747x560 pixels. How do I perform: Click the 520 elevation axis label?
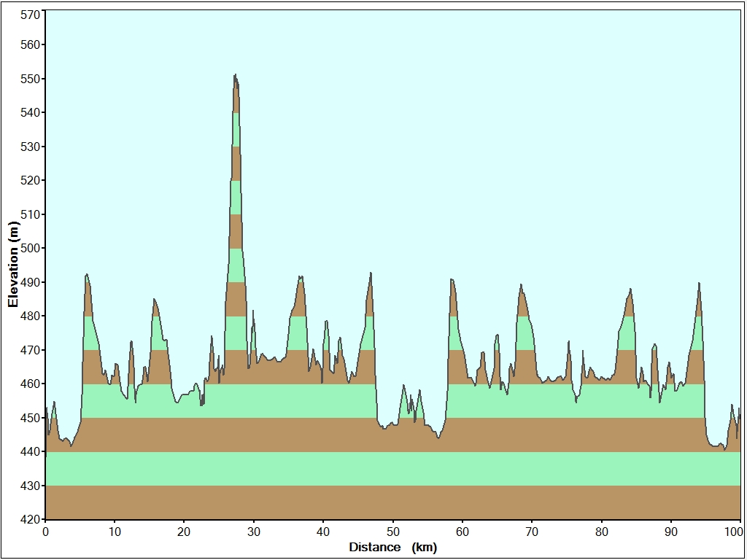30,181
